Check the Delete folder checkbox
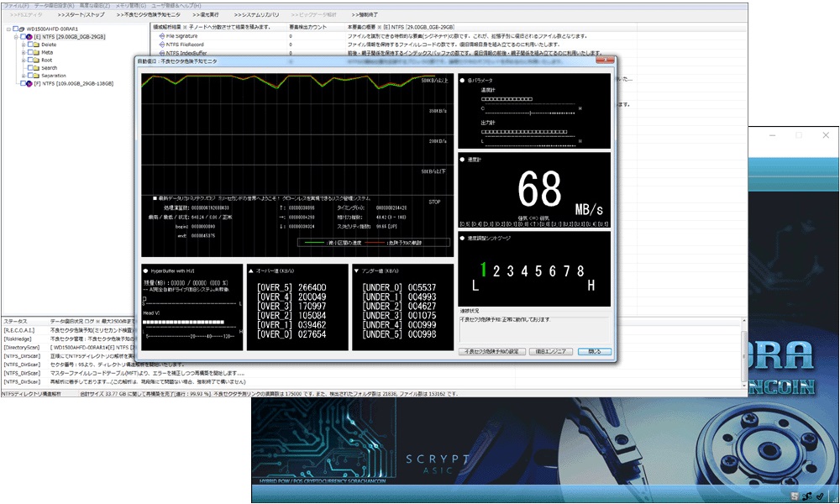The image size is (840, 504). click(30, 45)
